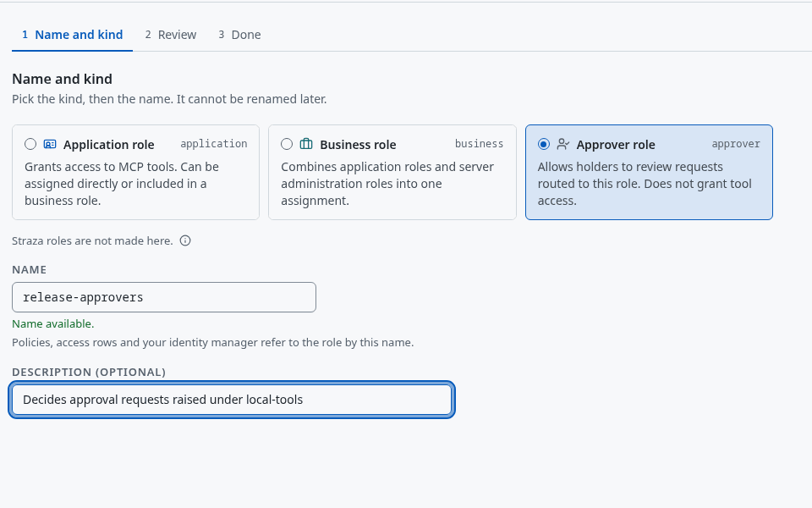Click the 'Approver role' card title
812x508 pixels.
pos(616,145)
